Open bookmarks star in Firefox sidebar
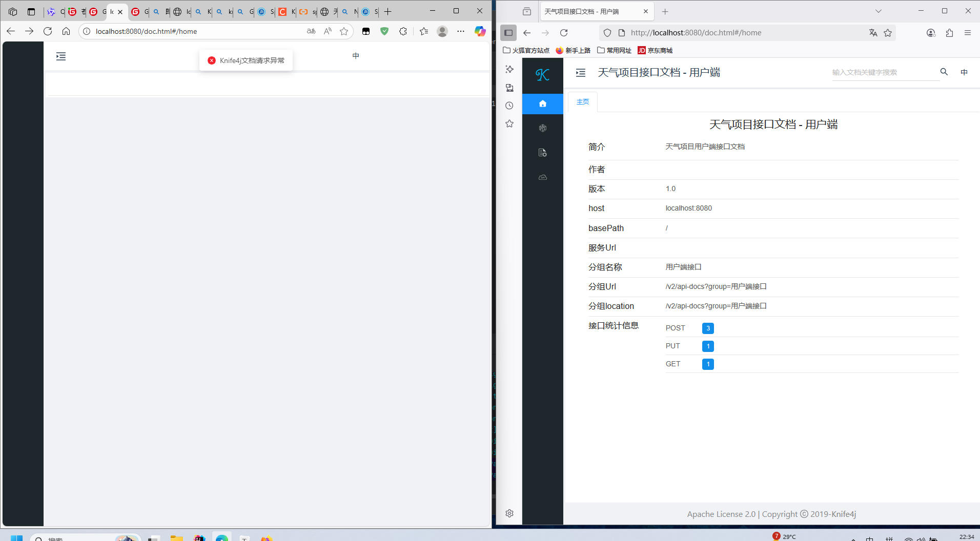Viewport: 980px width, 541px height. [509, 123]
